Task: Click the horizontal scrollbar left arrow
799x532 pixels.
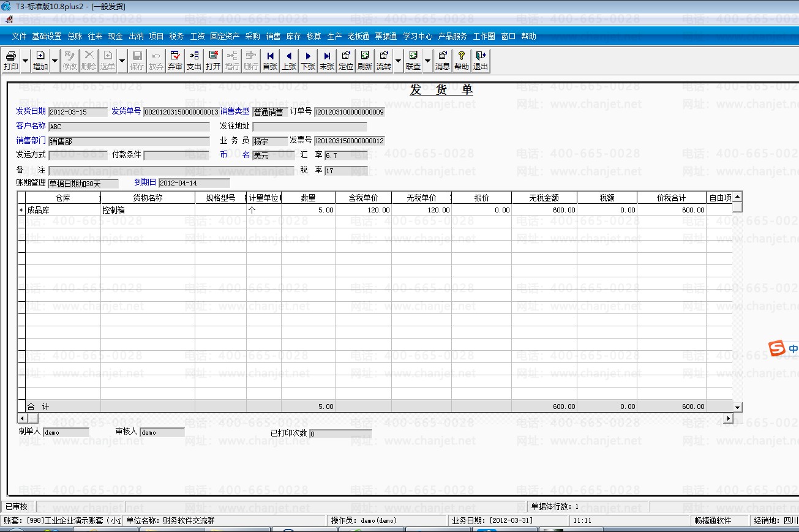Action: [x=22, y=418]
